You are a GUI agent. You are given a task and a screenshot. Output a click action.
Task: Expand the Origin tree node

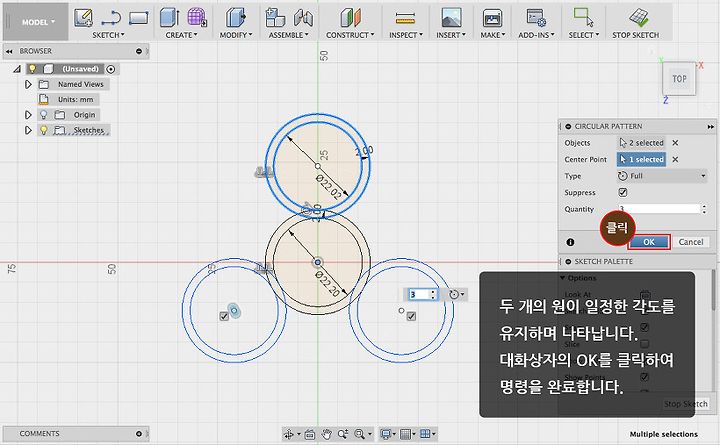tap(28, 114)
